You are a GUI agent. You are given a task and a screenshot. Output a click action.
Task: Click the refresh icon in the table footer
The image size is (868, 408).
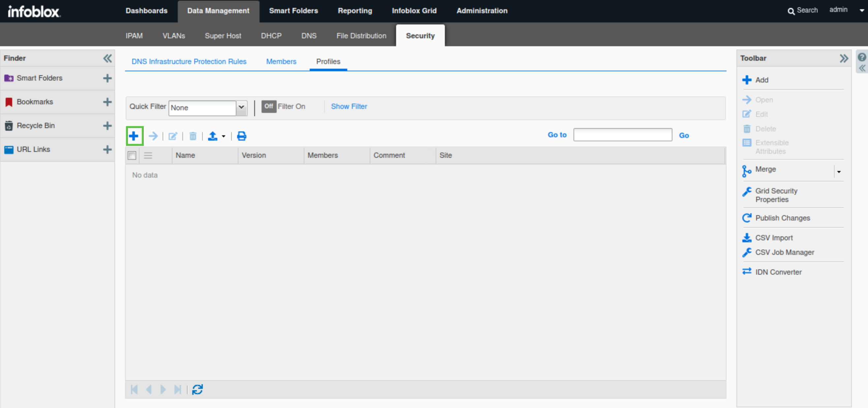[x=197, y=390]
